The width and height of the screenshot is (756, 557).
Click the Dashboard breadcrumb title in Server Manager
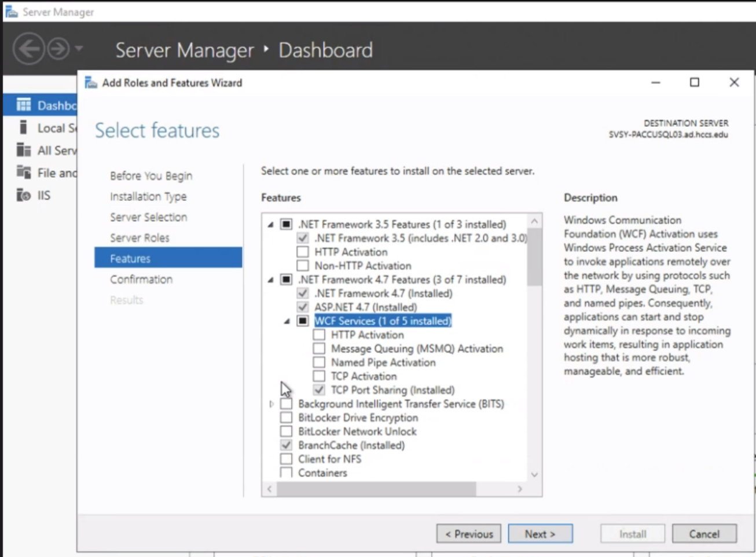[326, 50]
